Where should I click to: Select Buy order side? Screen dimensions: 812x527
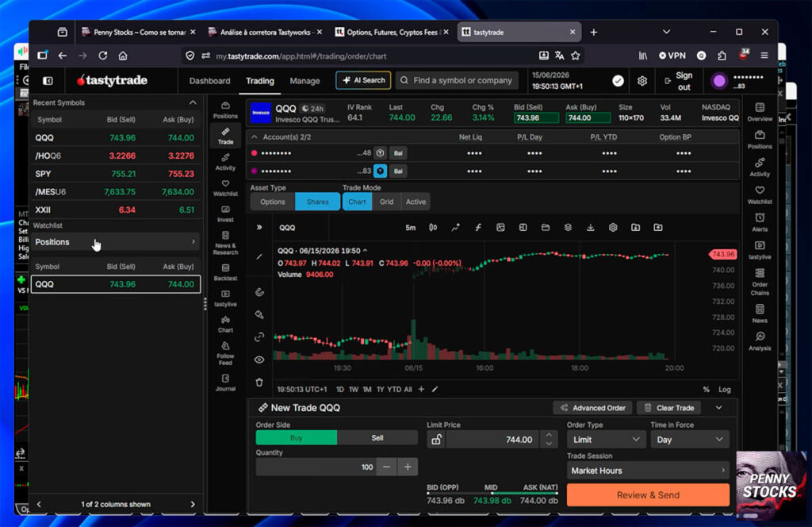coord(297,438)
